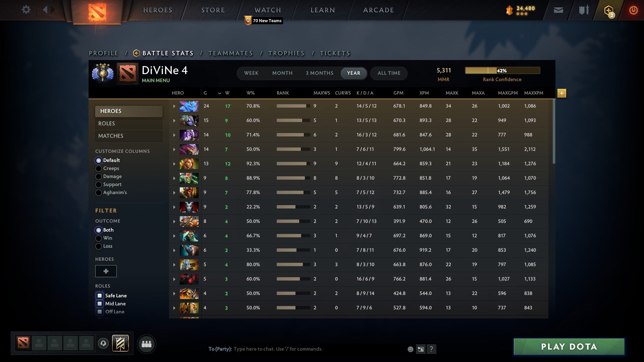Screen dimensions: 644x362
Task: Open the emoticon picker in the chat bar
Action: pos(411,349)
